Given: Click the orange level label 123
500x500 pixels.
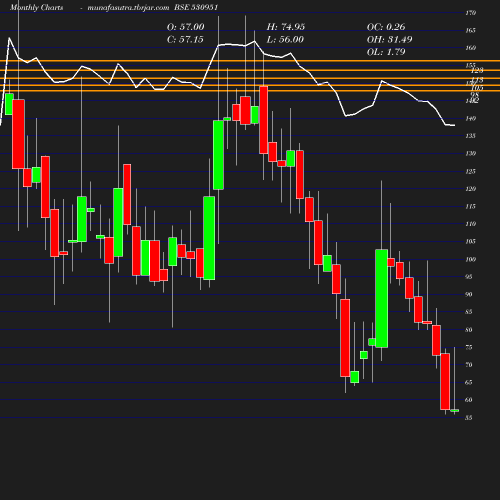Looking at the screenshot, I should pos(477,70).
